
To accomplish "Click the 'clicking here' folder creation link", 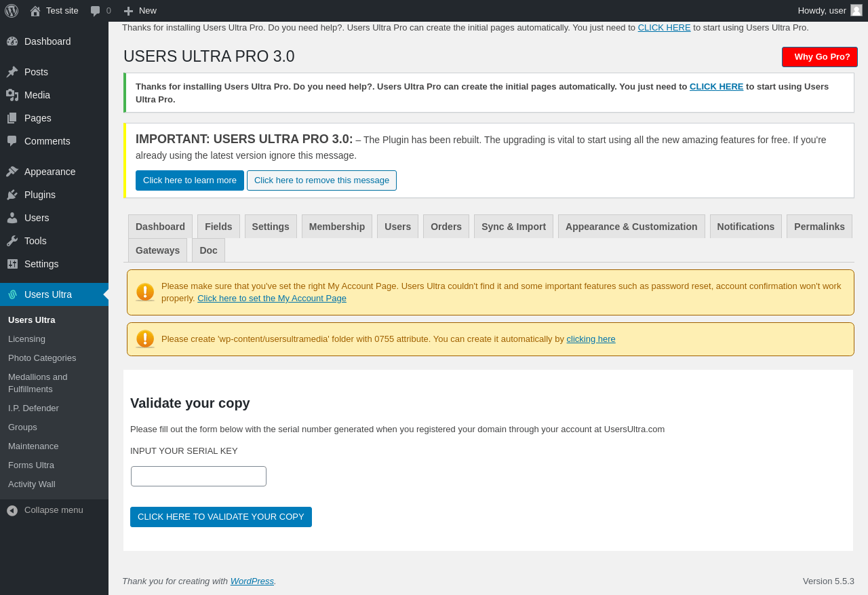I will [591, 339].
